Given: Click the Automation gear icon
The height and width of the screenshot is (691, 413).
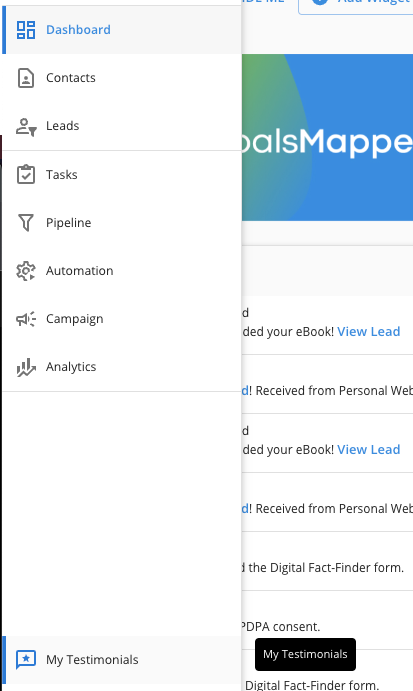Looking at the screenshot, I should click(x=26, y=271).
